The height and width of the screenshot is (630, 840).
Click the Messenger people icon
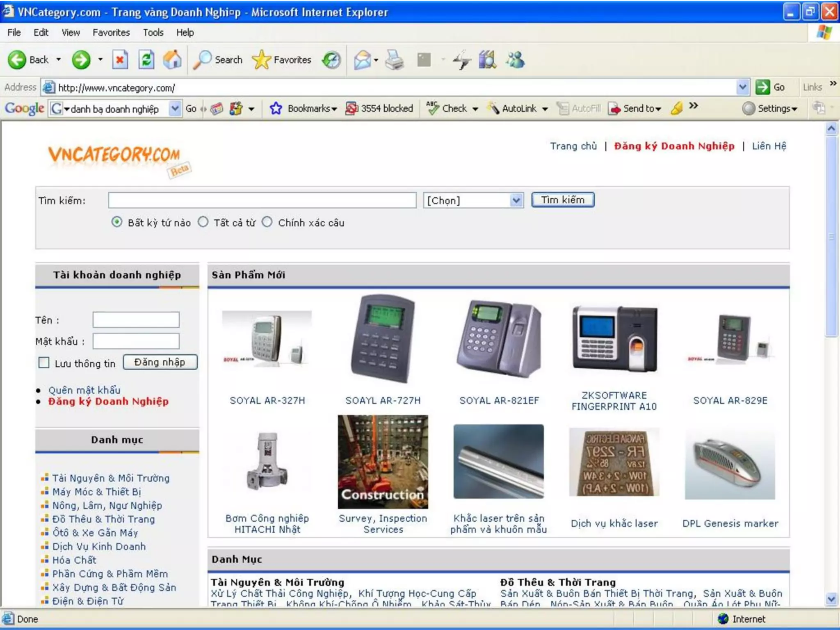(x=515, y=60)
